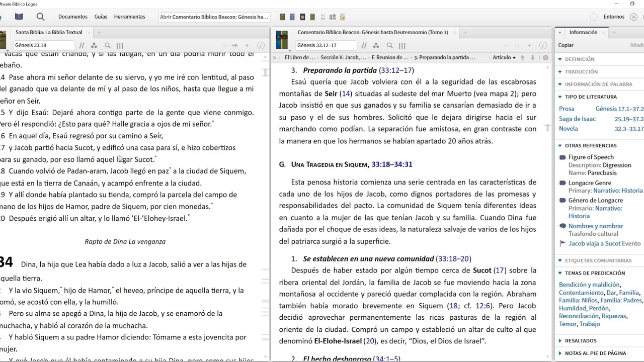
Task: Click the Beacon commentary cover thumbnail
Action: click(x=282, y=40)
